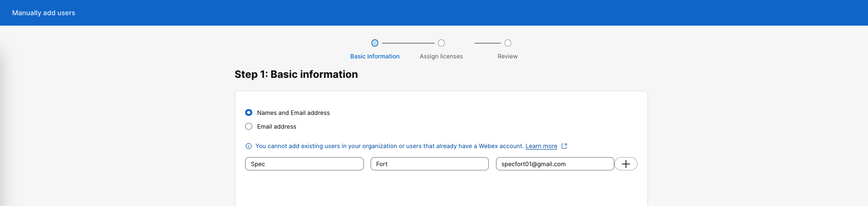
Task: Select the Email address radio button
Action: pyautogui.click(x=248, y=126)
